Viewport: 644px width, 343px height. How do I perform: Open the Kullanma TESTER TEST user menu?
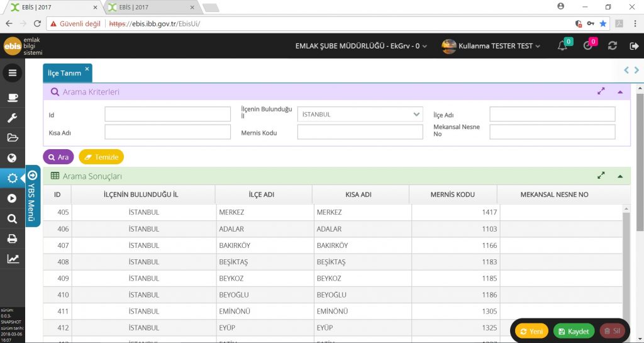pyautogui.click(x=499, y=46)
